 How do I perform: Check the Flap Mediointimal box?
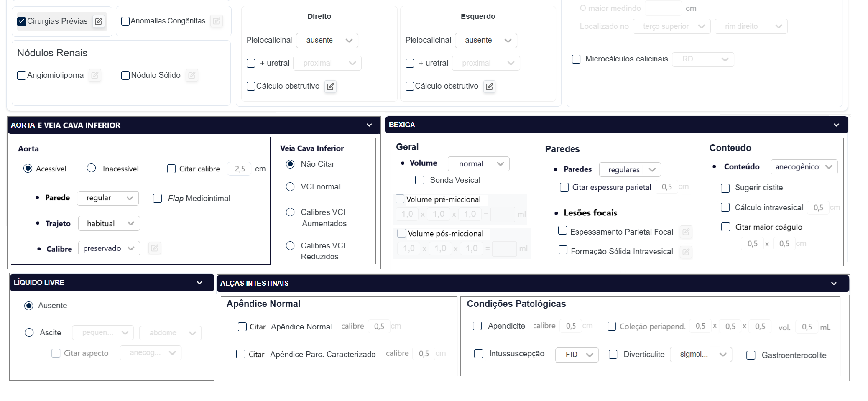coord(158,198)
